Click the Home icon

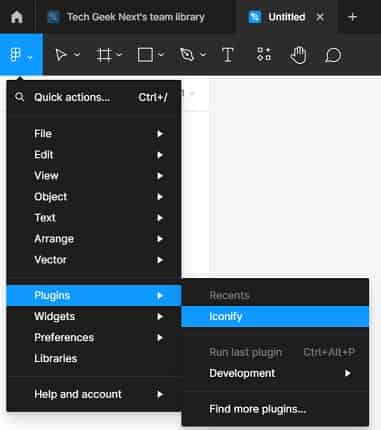tap(17, 17)
